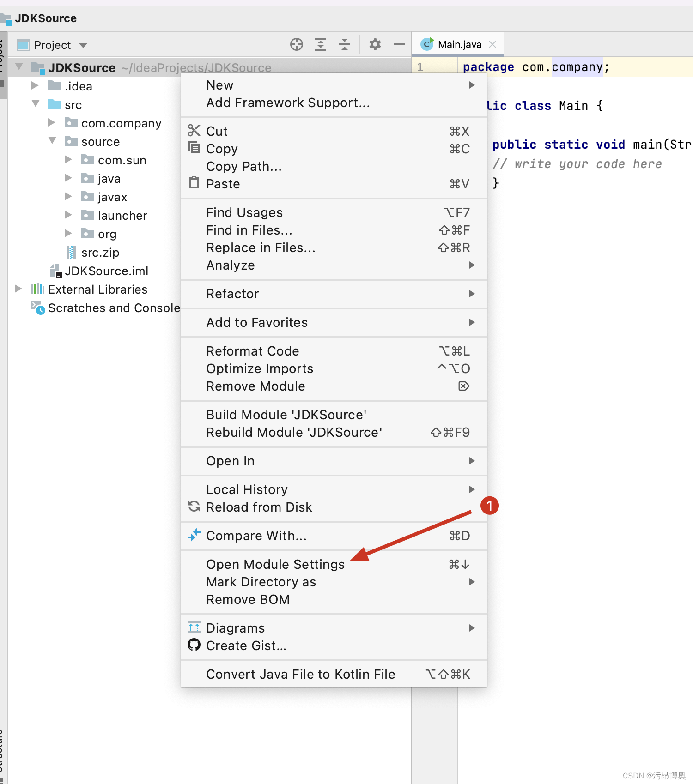Screen dimensions: 693x784
Task: Open the Open In submenu
Action: click(334, 461)
